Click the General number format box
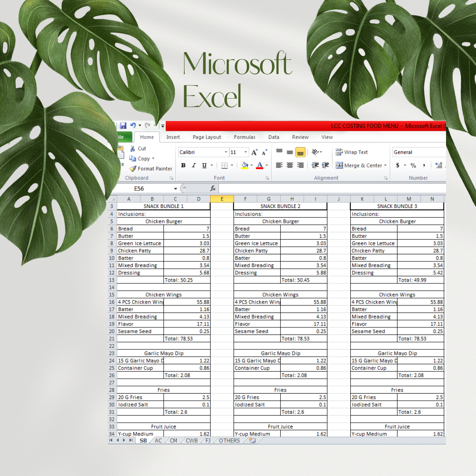The image size is (476, 476). tap(419, 152)
